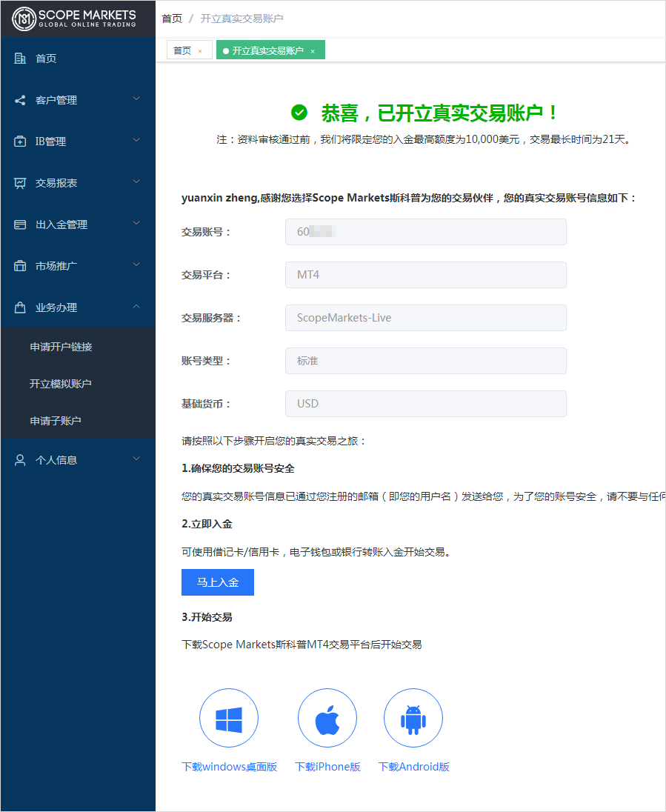Click the green success checkmark icon
This screenshot has height=812, width=666.
(299, 111)
